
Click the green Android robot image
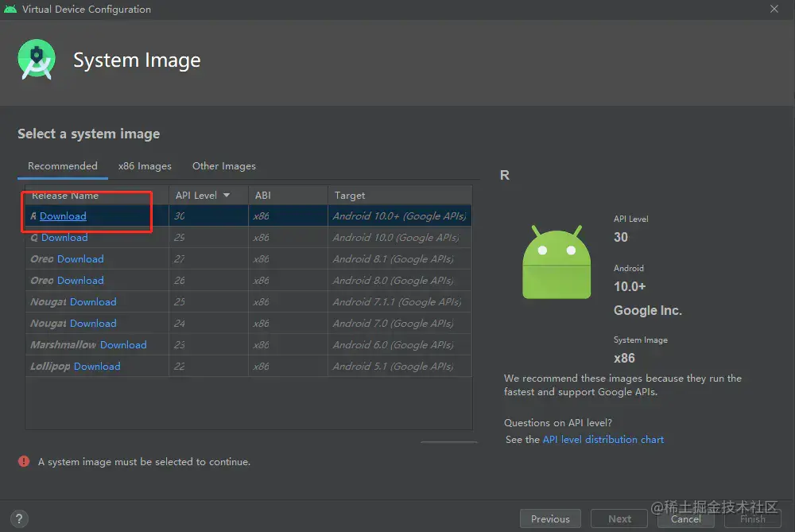pos(556,262)
